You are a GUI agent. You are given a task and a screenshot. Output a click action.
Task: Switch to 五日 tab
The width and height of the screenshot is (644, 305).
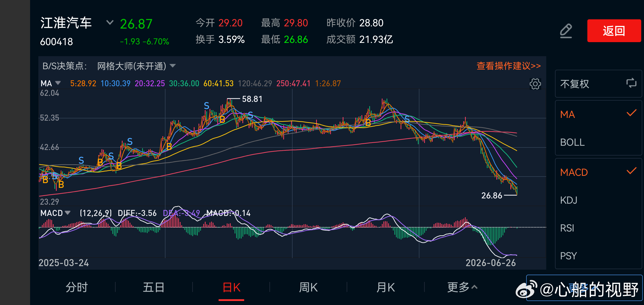(x=154, y=287)
